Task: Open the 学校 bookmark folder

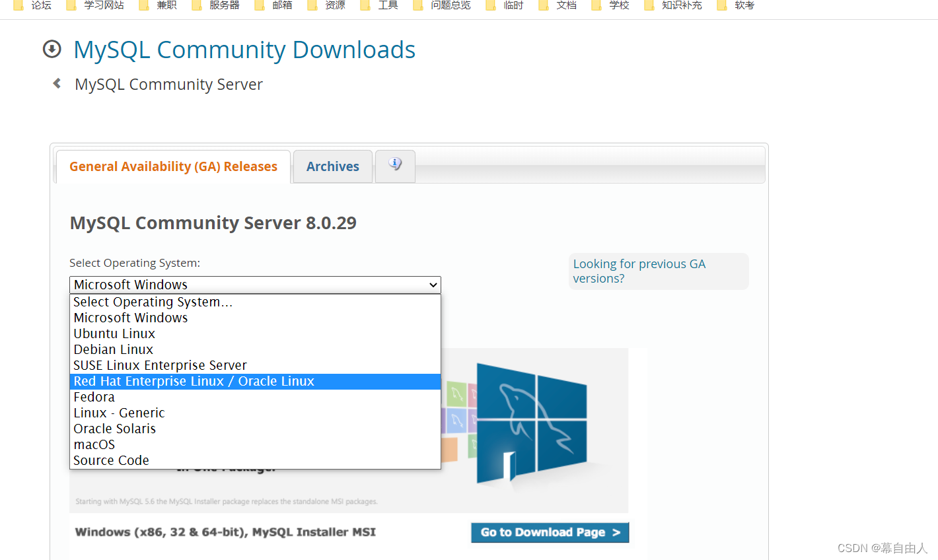Action: tap(611, 5)
